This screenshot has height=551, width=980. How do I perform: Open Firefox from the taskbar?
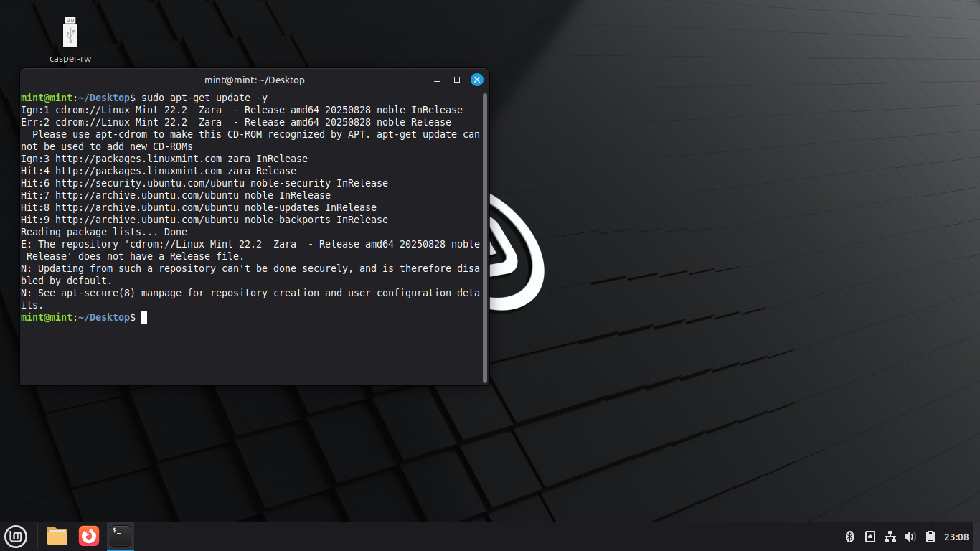tap(89, 536)
